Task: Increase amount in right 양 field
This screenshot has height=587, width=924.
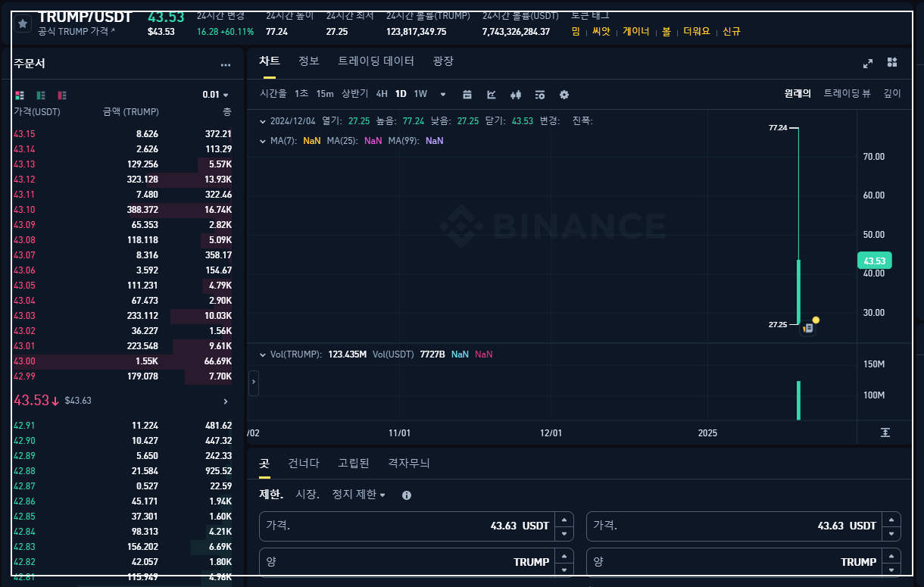Action: click(x=891, y=556)
